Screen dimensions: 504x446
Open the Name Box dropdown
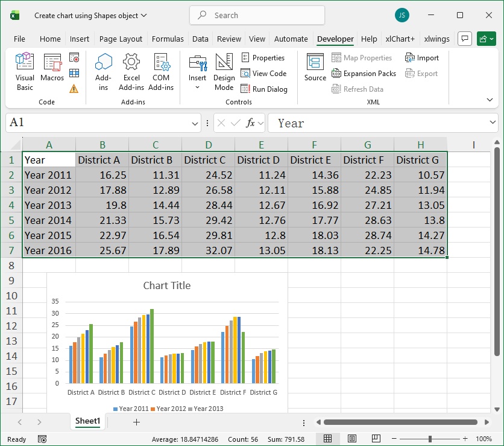click(195, 124)
